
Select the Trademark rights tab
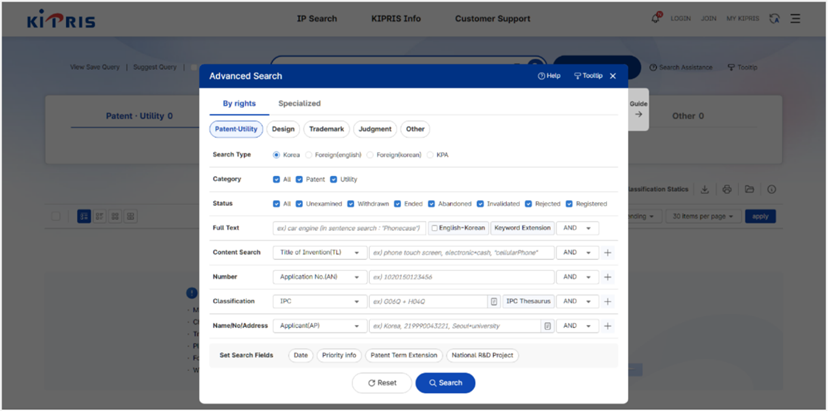click(326, 129)
